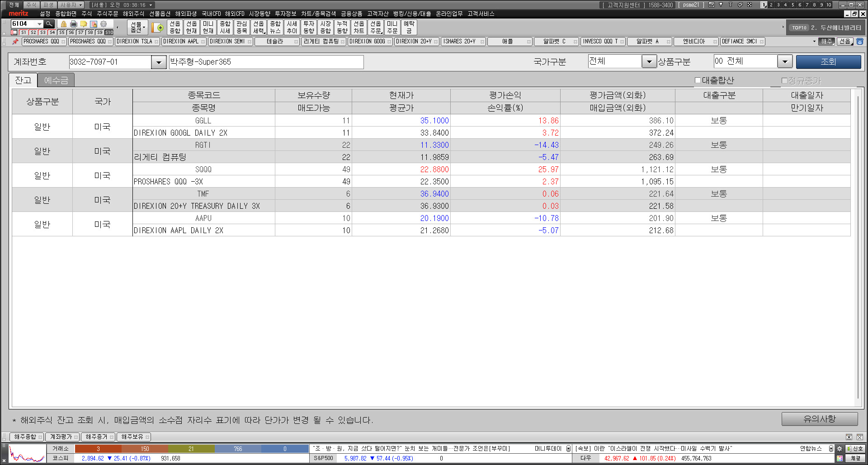
Task: Click the red pushpin icon
Action: coord(15,42)
